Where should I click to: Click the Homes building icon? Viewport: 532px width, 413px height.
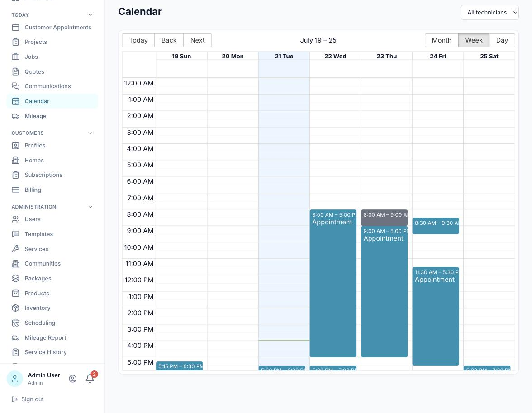(x=15, y=160)
